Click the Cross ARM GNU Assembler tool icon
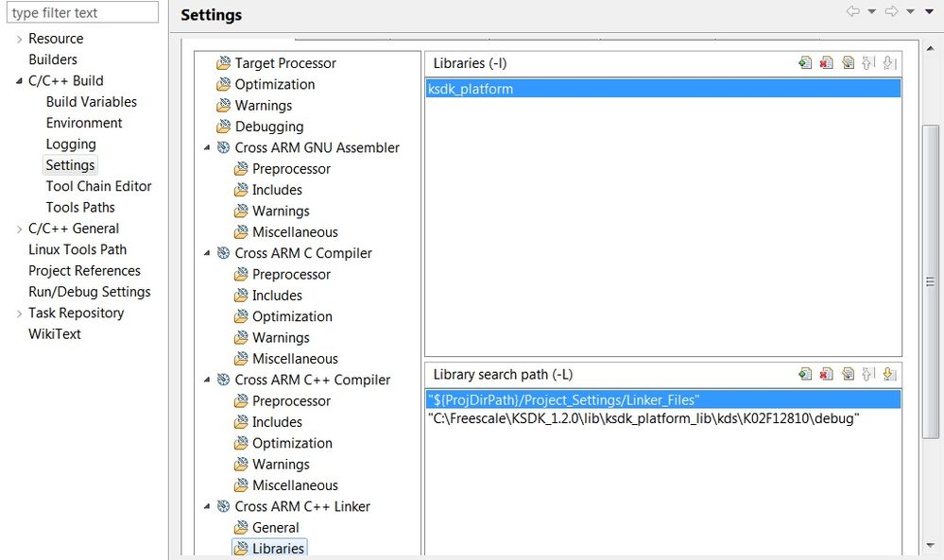Viewport: 944px width, 560px height. [x=223, y=147]
